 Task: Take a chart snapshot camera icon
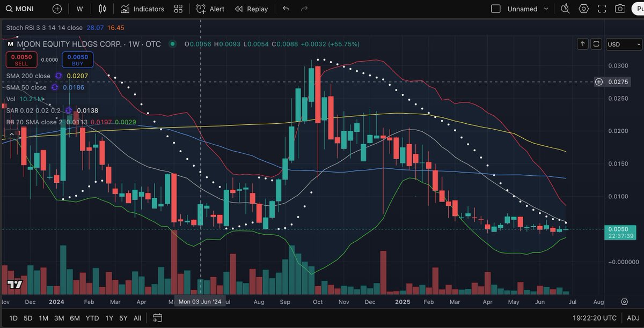[620, 9]
